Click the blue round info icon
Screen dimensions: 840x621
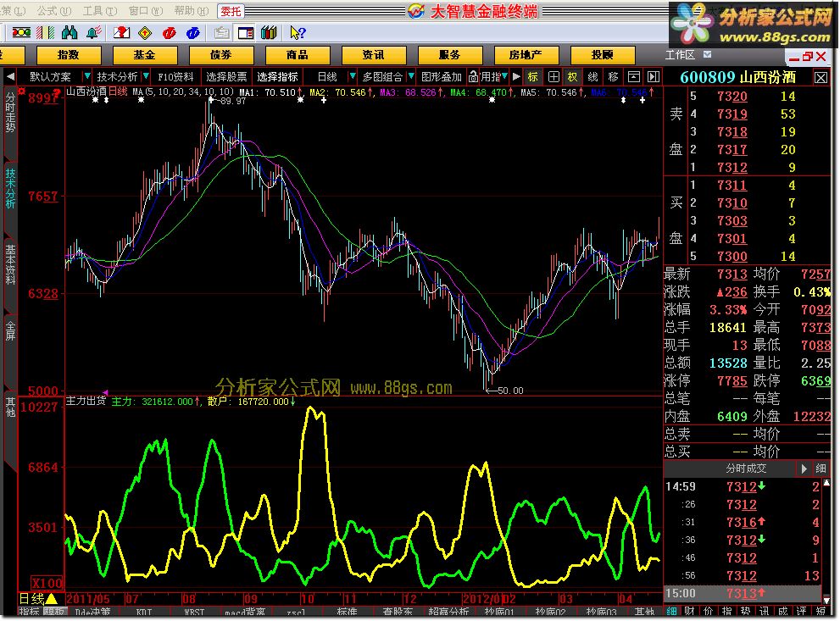(193, 33)
